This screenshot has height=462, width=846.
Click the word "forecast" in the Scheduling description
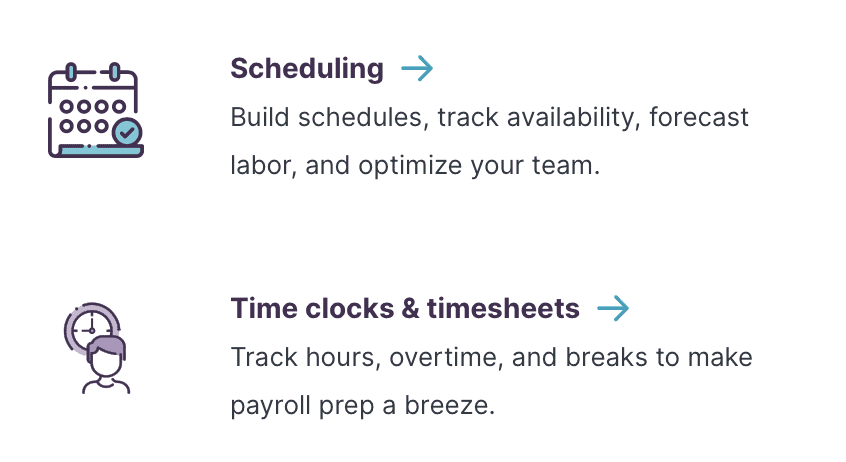[x=699, y=118]
